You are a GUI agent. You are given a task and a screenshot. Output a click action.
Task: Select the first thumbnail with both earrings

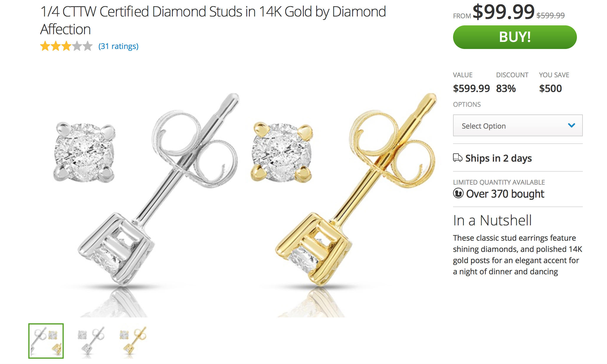click(46, 341)
